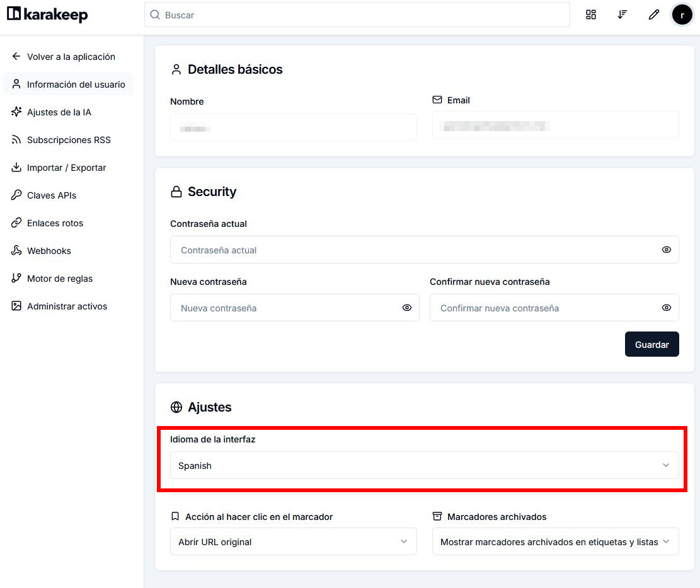The width and height of the screenshot is (700, 588).
Task: Click the RSS icon beside Subscripciones RSS
Action: point(16,140)
